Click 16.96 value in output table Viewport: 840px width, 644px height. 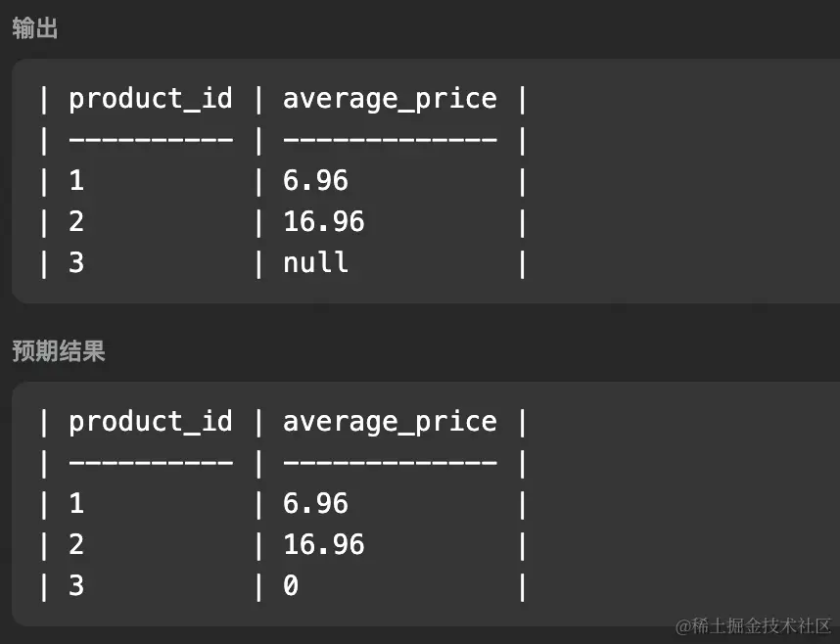(x=324, y=221)
